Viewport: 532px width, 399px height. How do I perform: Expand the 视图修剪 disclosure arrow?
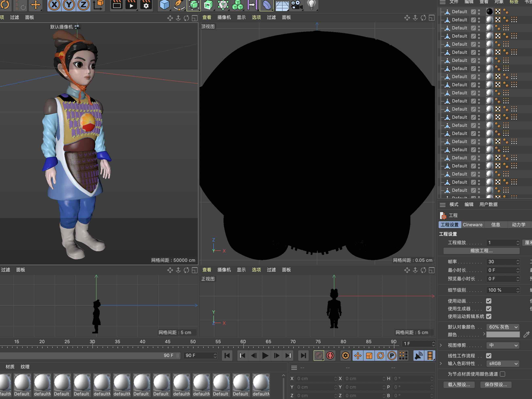pyautogui.click(x=441, y=345)
